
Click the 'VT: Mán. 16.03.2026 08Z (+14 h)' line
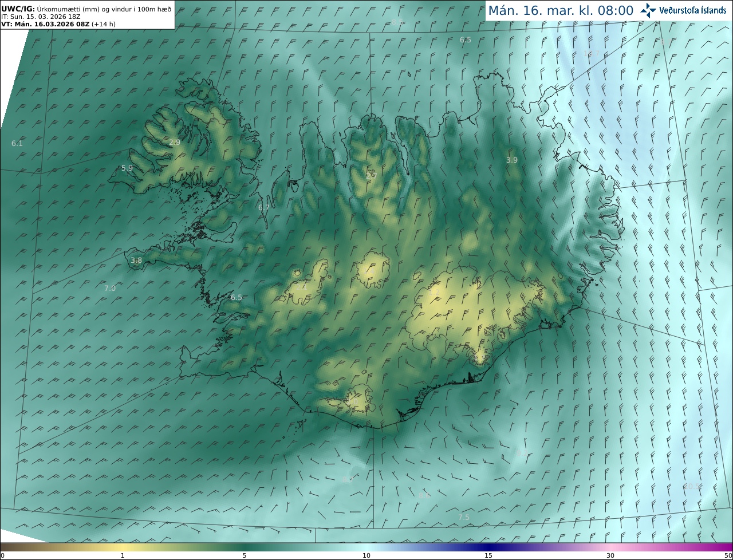tap(58, 24)
